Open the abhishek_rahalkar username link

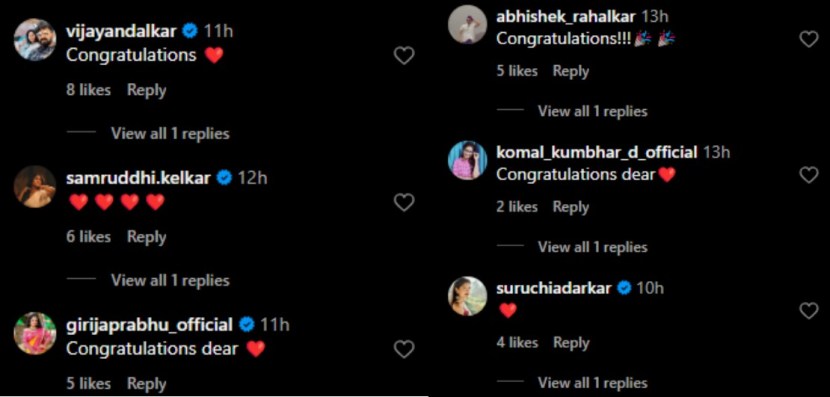click(566, 16)
